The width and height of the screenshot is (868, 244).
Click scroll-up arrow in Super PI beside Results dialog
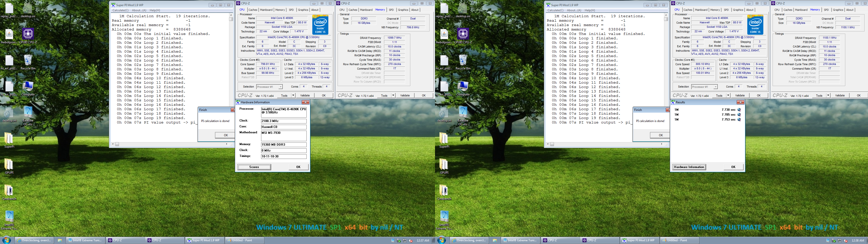pos(666,15)
